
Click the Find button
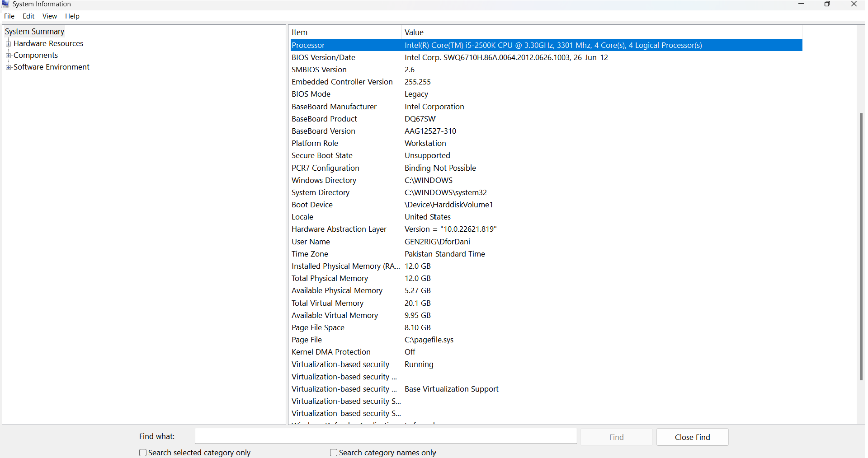coord(616,437)
